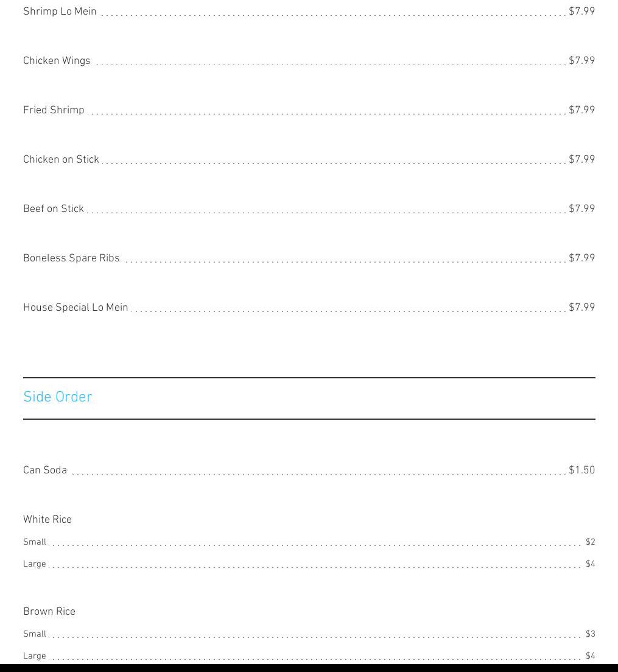This screenshot has height=672, width=618.
Task: Choose the Large White Rice option
Action: pyautogui.click(x=35, y=564)
